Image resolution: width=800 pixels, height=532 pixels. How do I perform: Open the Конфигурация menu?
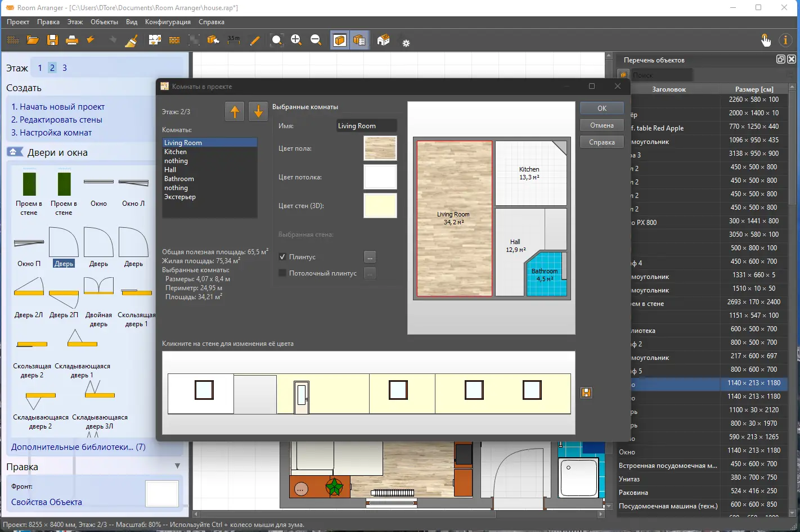[168, 22]
